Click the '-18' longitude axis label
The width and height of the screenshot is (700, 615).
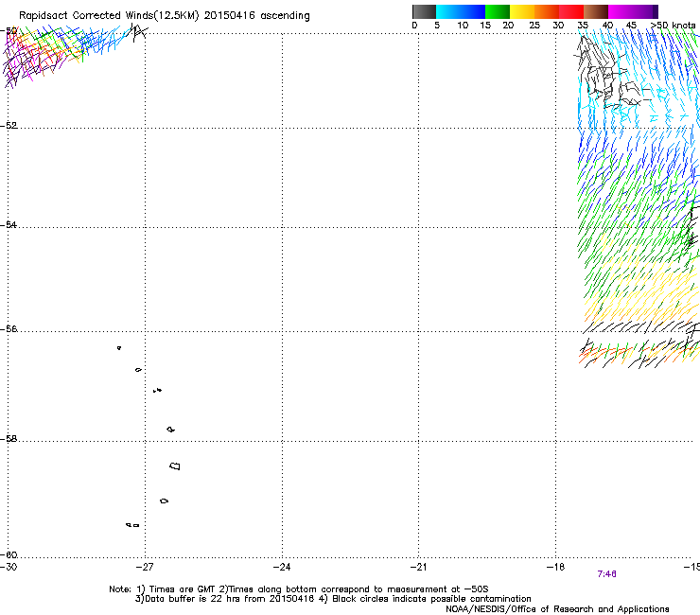(x=555, y=567)
